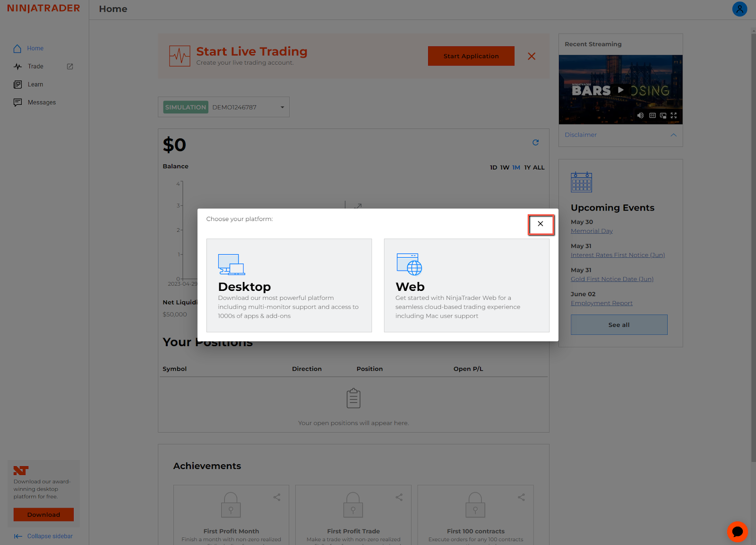Click First 100 contracts lock icon

(475, 505)
